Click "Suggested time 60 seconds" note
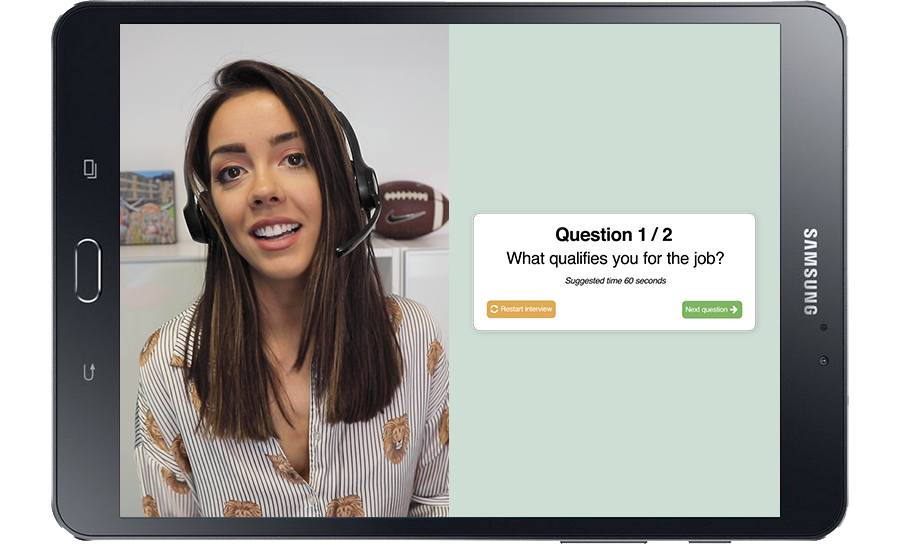The image size is (900, 544). pos(615,281)
